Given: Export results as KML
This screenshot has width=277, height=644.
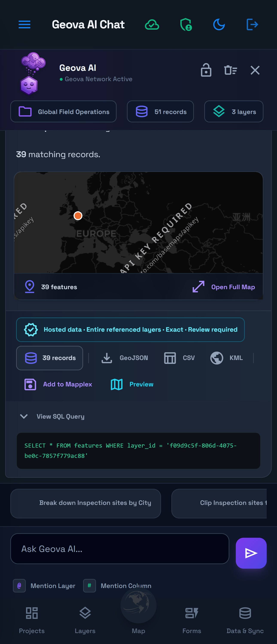Looking at the screenshot, I should (x=226, y=358).
